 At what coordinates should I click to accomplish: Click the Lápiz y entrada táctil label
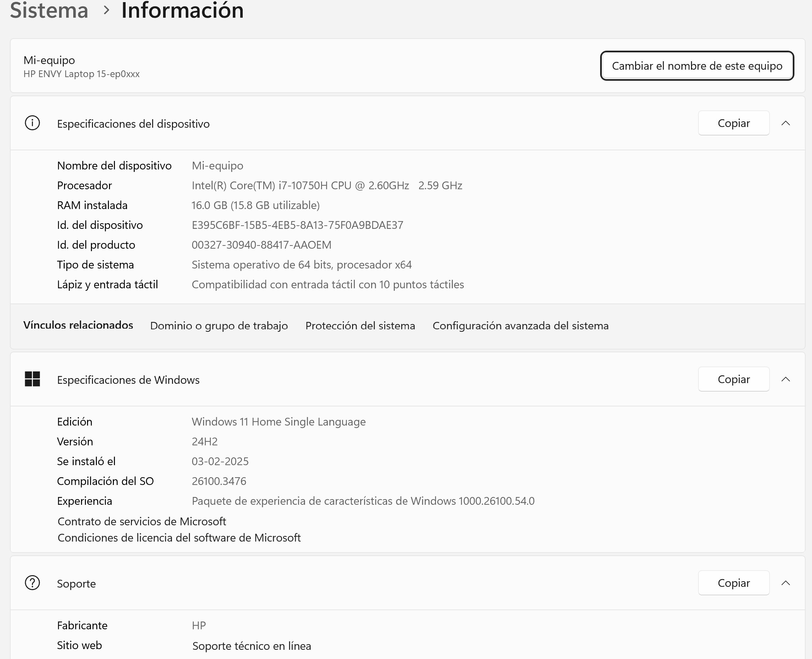point(108,285)
